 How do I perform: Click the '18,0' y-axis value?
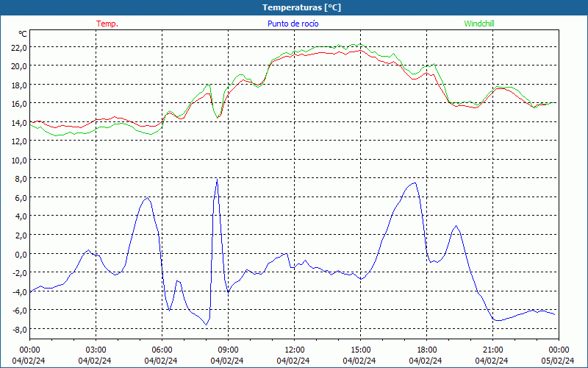19,85
